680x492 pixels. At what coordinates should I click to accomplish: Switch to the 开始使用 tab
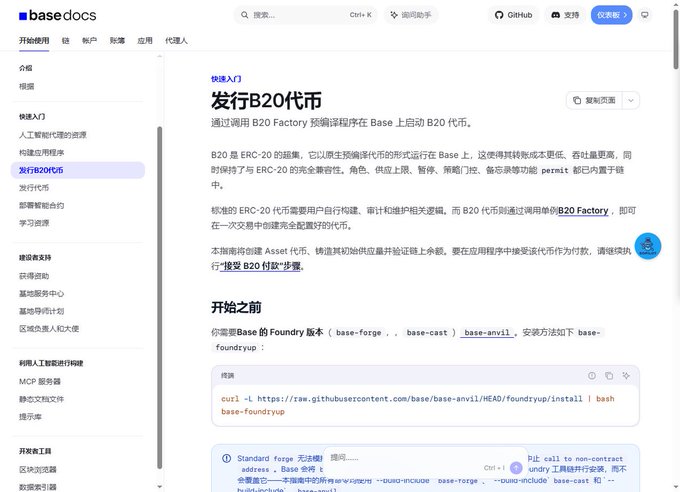34,40
